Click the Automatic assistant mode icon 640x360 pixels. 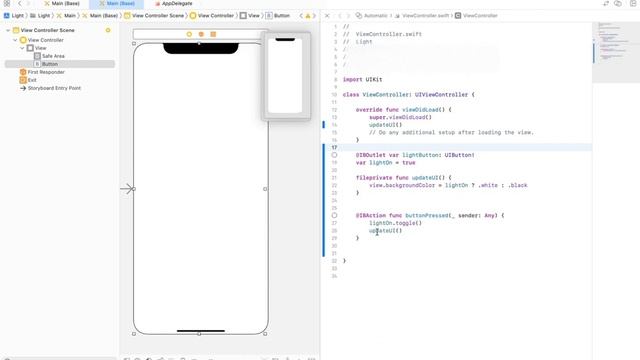(358, 16)
